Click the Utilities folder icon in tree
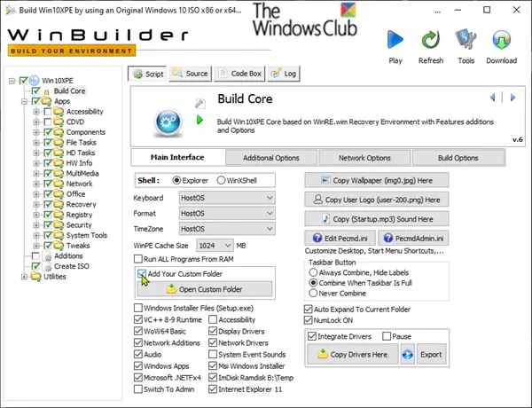Screen dimensions: 532x408 coord(36,277)
